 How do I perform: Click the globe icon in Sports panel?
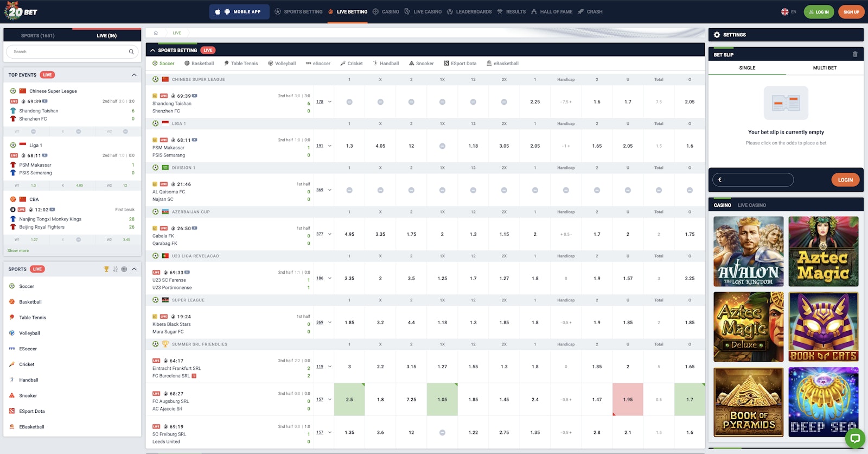(x=124, y=269)
